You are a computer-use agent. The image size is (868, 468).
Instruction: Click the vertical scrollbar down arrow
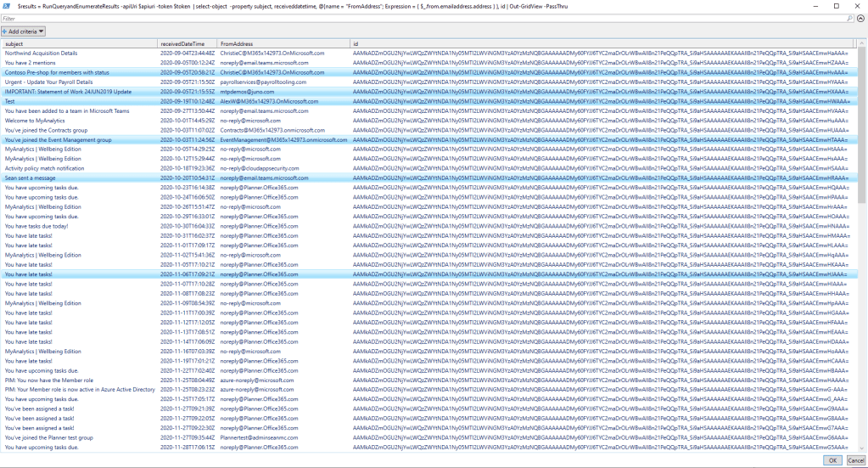[x=862, y=449]
